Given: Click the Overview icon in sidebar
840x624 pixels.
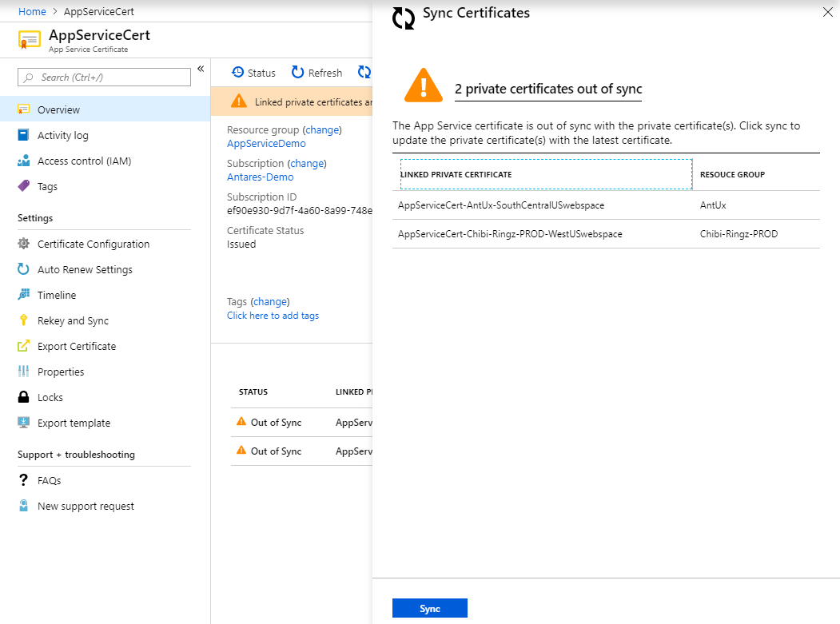Looking at the screenshot, I should [x=23, y=109].
